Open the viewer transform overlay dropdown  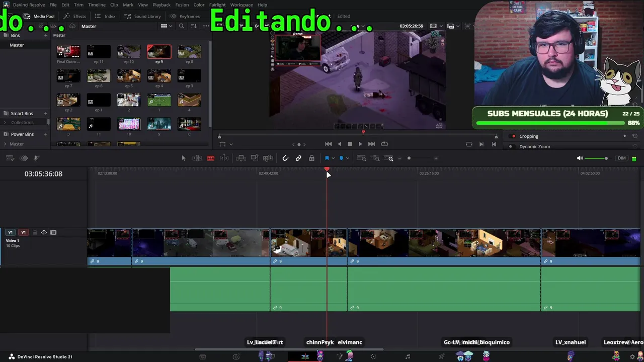click(x=231, y=144)
